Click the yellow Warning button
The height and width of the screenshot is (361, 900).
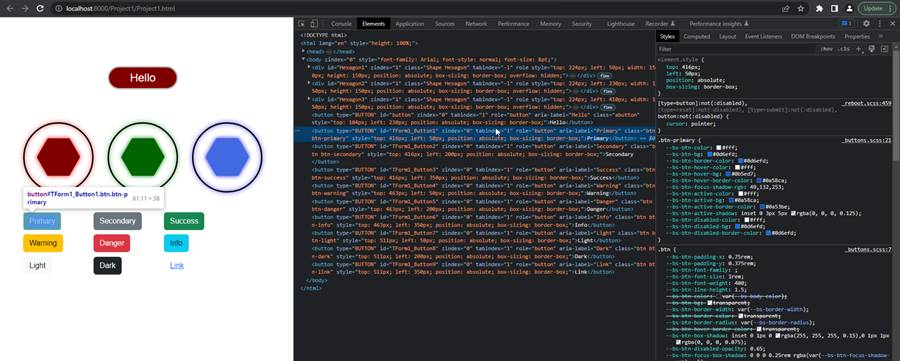[x=43, y=243]
